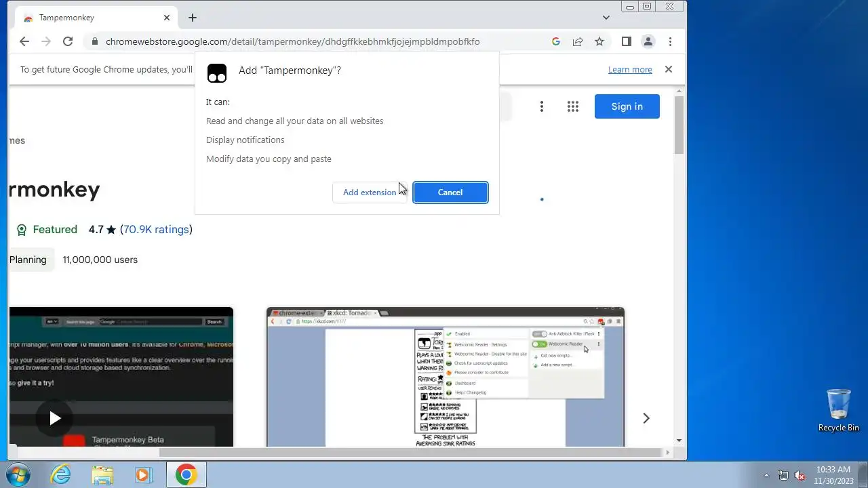Select the Tampermonkey browser tab
This screenshot has width=868, height=488.
(x=96, y=18)
